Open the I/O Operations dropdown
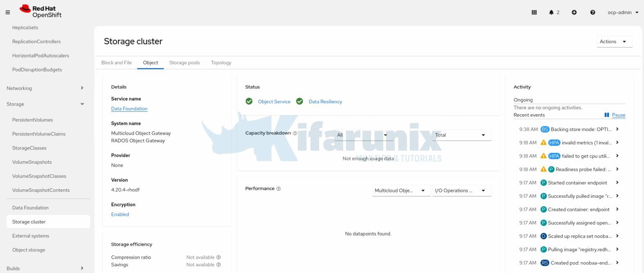Viewport: 644px width, 273px height. click(x=462, y=191)
